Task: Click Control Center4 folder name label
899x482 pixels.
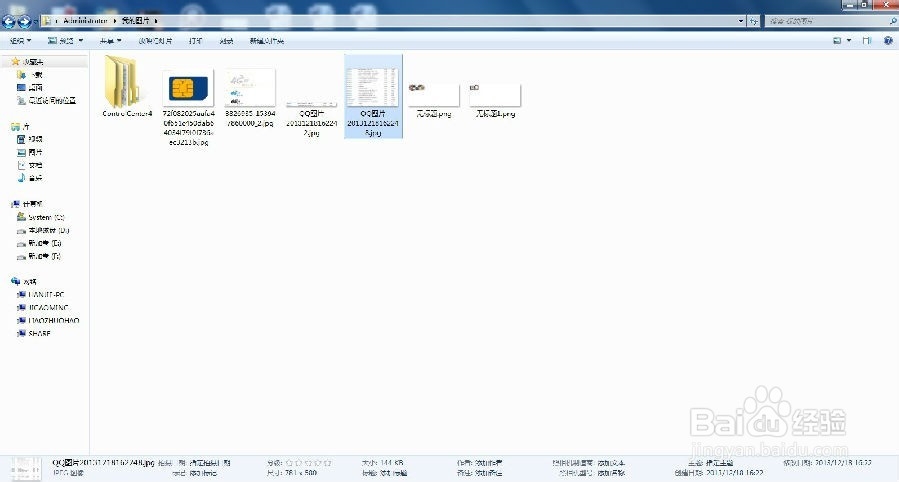Action: tap(127, 113)
